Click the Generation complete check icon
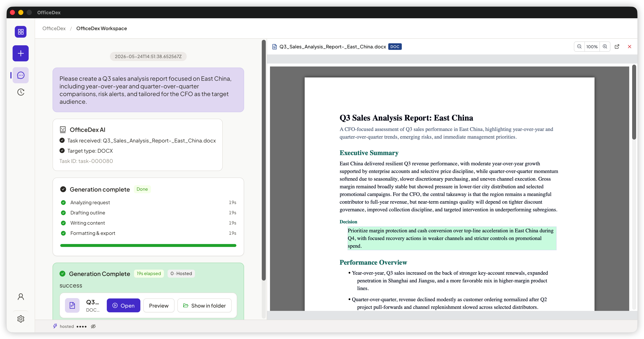The image size is (644, 339). pyautogui.click(x=63, y=189)
